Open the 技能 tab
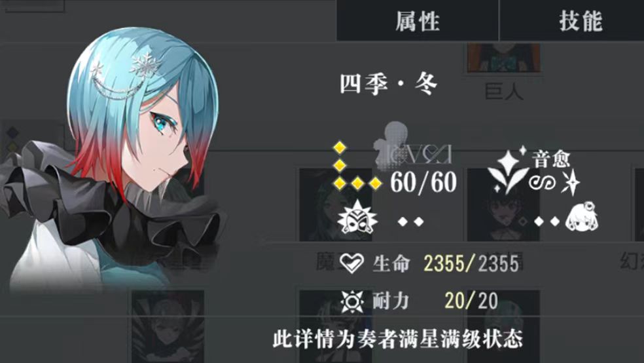Screen dimensions: 644x363 point(581,20)
